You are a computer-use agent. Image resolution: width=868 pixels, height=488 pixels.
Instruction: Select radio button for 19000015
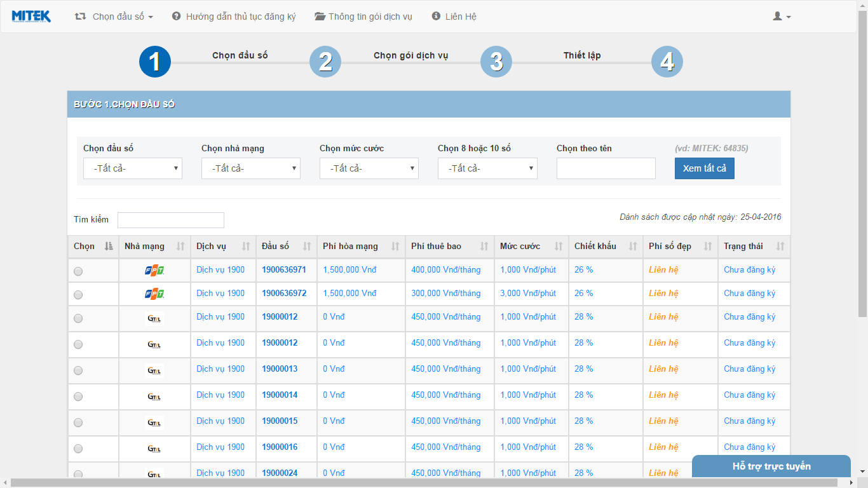78,423
